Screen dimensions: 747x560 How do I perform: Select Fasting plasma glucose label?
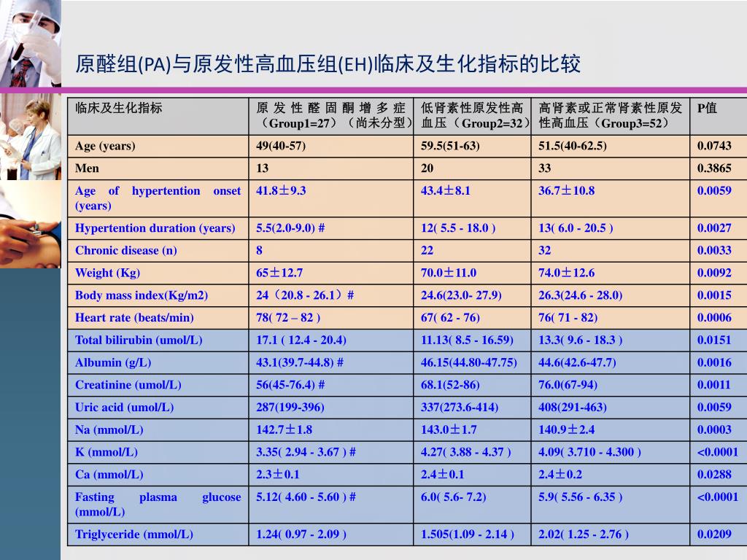pyautogui.click(x=158, y=505)
